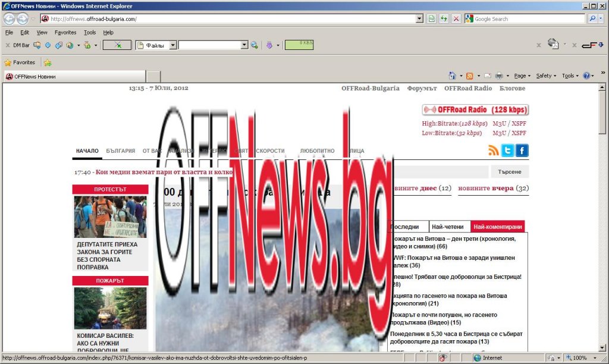Open the Favorites menu
The height and width of the screenshot is (364, 609).
coord(65,32)
